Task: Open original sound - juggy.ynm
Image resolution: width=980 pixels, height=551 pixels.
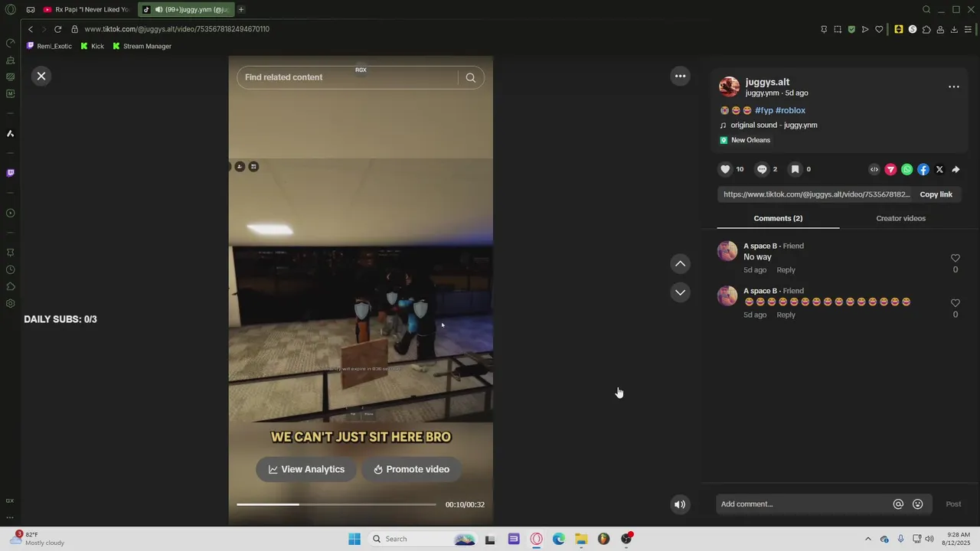Action: tap(773, 125)
